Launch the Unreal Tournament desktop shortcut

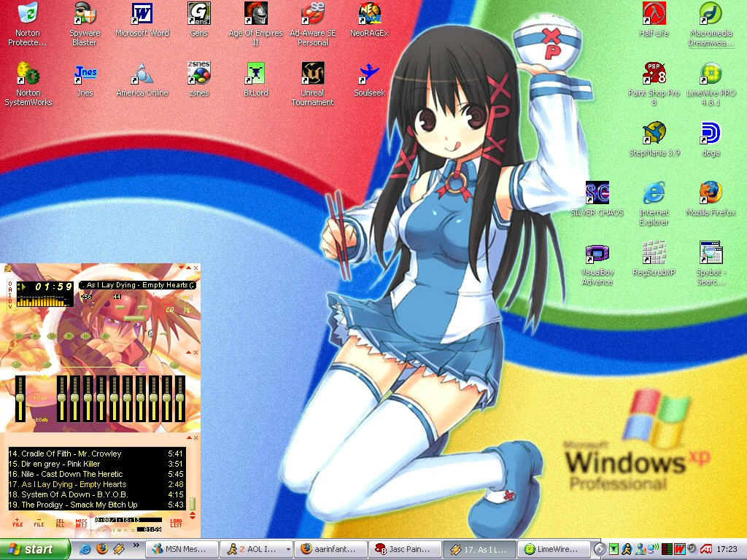tap(312, 84)
